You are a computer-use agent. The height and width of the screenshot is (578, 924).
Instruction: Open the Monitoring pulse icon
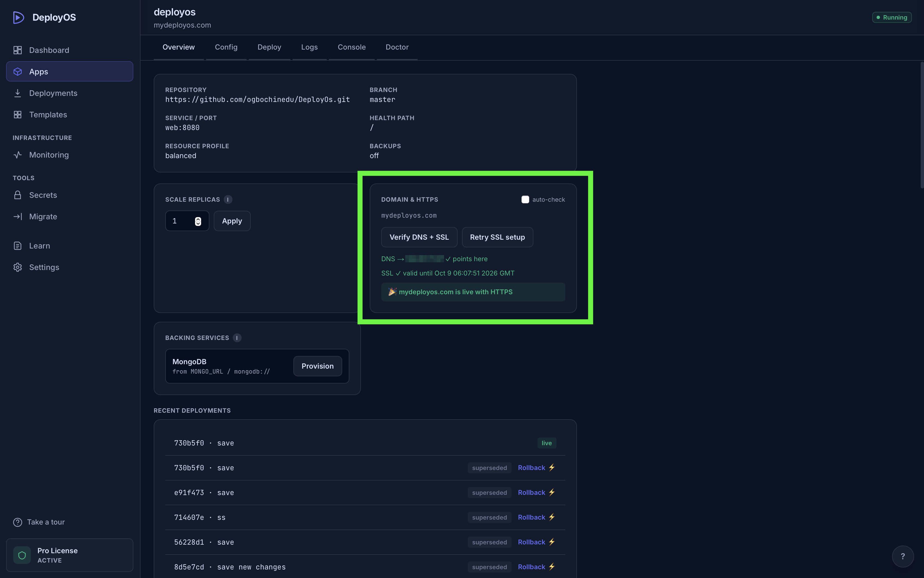[18, 155]
